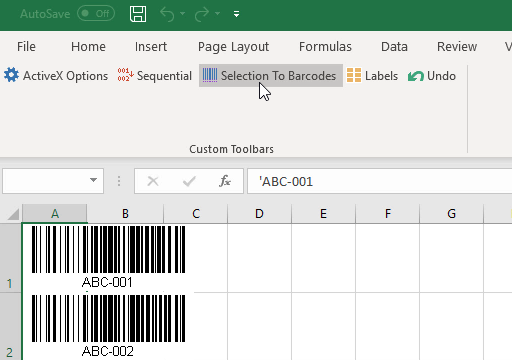Viewport: 512px width, 360px height.
Task: Select row 1 header
Action: (11, 258)
